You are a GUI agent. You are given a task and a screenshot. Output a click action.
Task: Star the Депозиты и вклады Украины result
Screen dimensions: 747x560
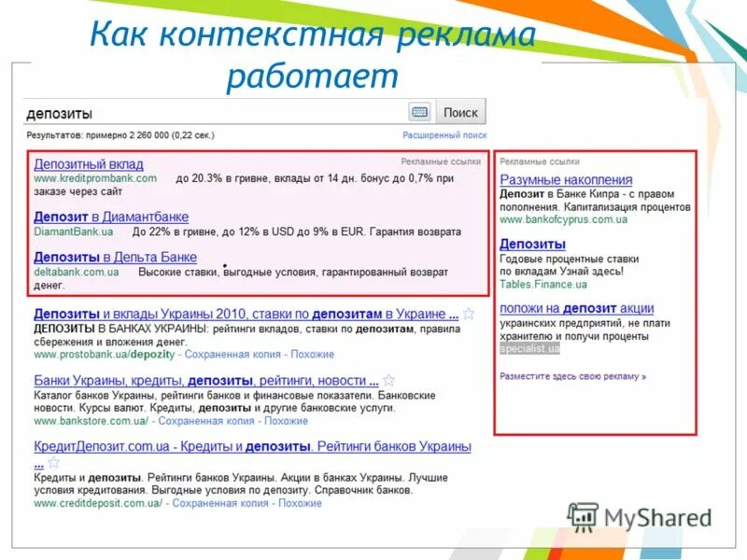pos(469,314)
